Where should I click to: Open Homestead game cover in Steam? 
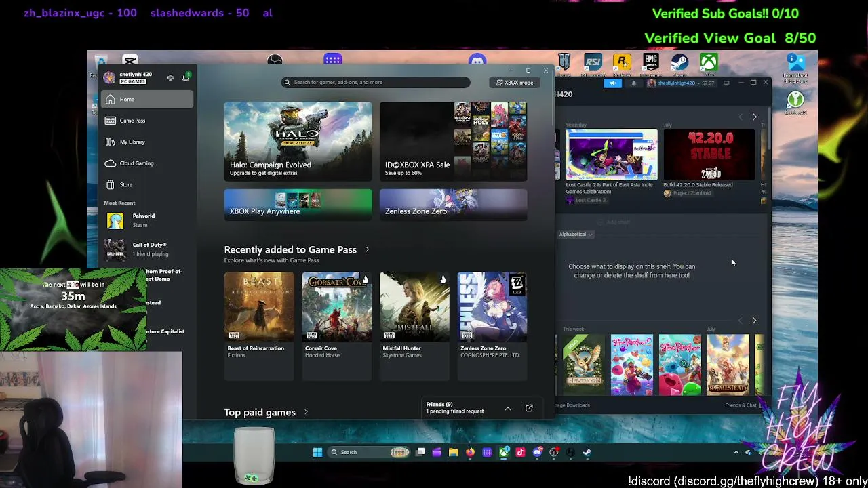(728, 365)
